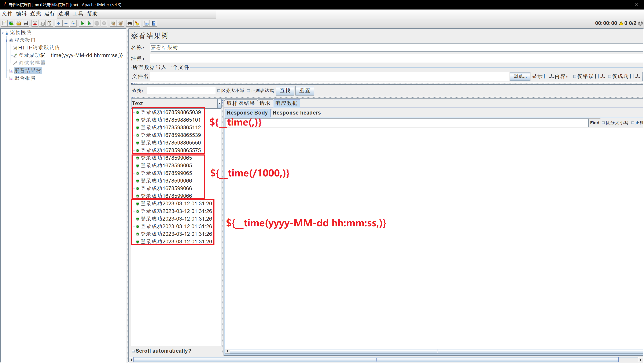
Task: Open the binoculars Search icon
Action: coord(130,23)
